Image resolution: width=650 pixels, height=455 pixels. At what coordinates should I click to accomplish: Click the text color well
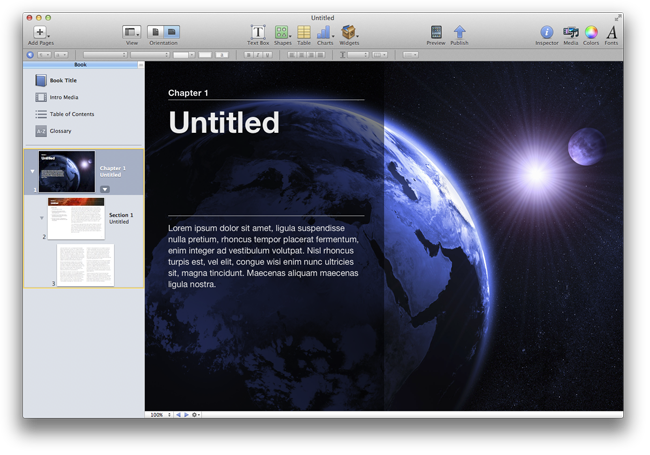coord(205,55)
